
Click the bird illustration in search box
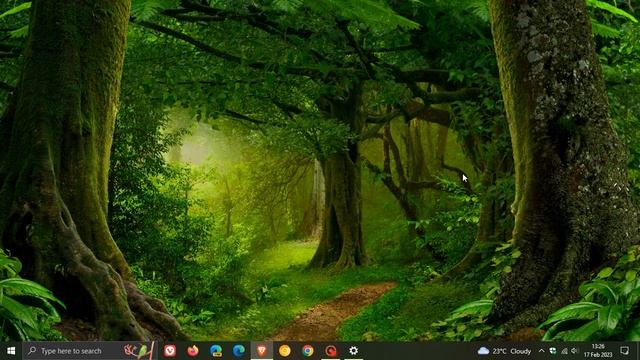140,351
